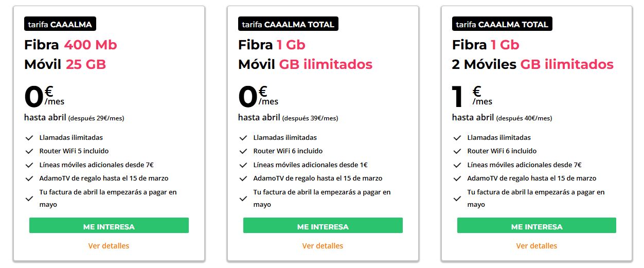Click the después 39€/mes price note
Image resolution: width=644 pixels, height=268 pixels.
point(310,118)
